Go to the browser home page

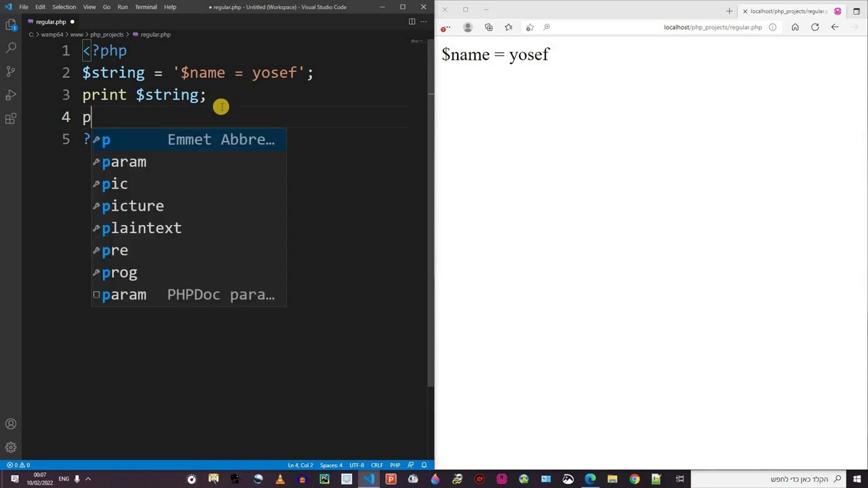pyautogui.click(x=795, y=27)
